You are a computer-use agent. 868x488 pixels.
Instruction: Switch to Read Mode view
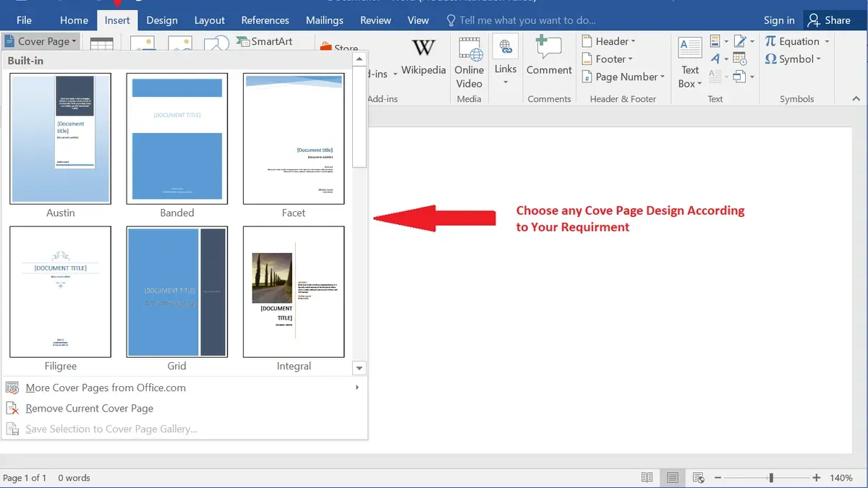647,478
